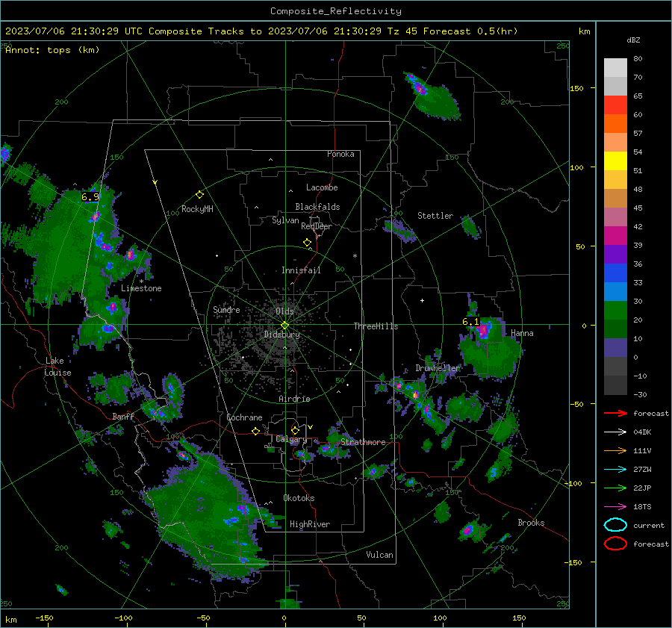Click the red forecast ellipse symbol
The width and height of the screenshot is (672, 628).
pos(615,544)
